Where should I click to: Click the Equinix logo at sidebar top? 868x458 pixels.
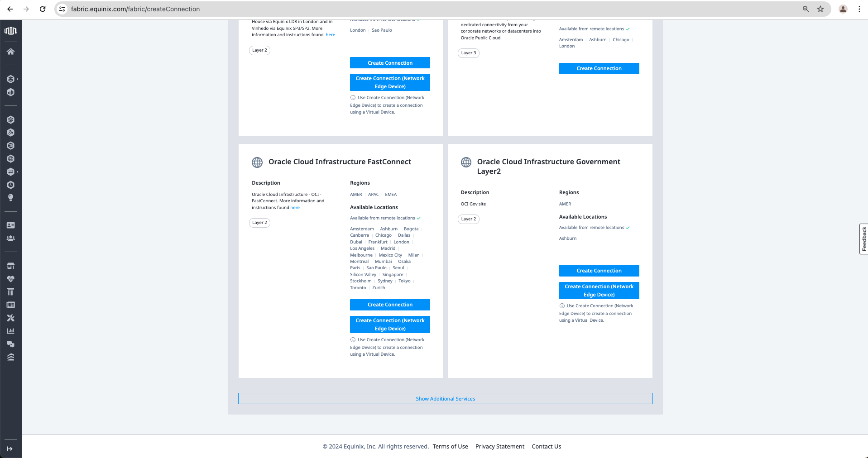point(11,31)
